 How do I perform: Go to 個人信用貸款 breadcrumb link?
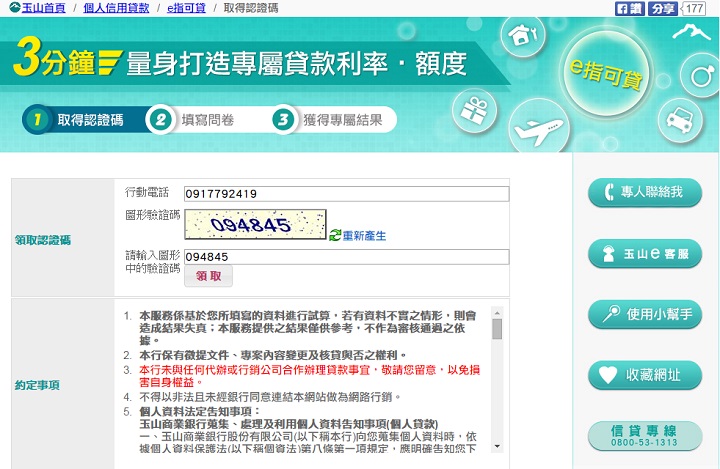click(116, 8)
